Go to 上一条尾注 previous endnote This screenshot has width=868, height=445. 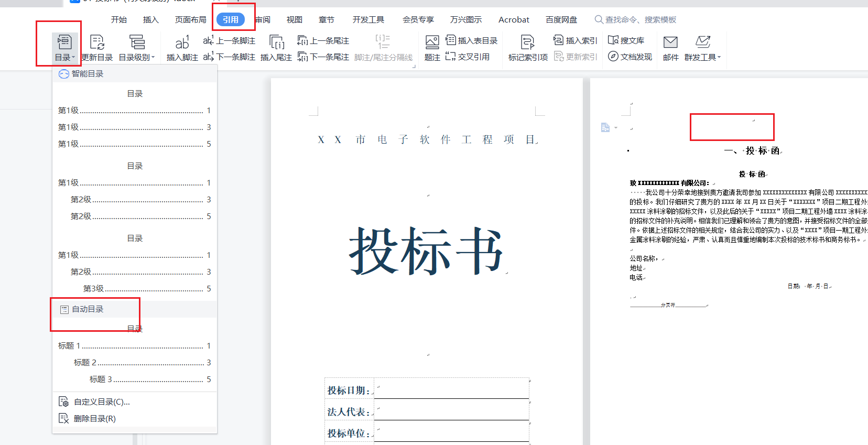coord(323,40)
